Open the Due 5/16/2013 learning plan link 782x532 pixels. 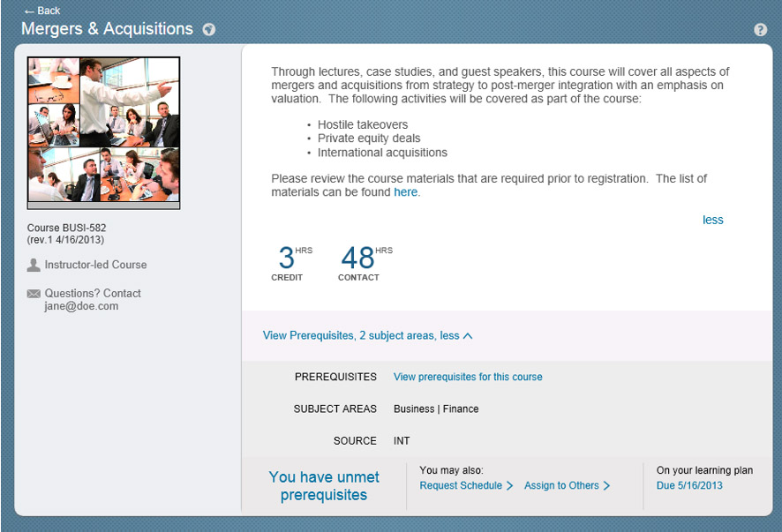[689, 485]
